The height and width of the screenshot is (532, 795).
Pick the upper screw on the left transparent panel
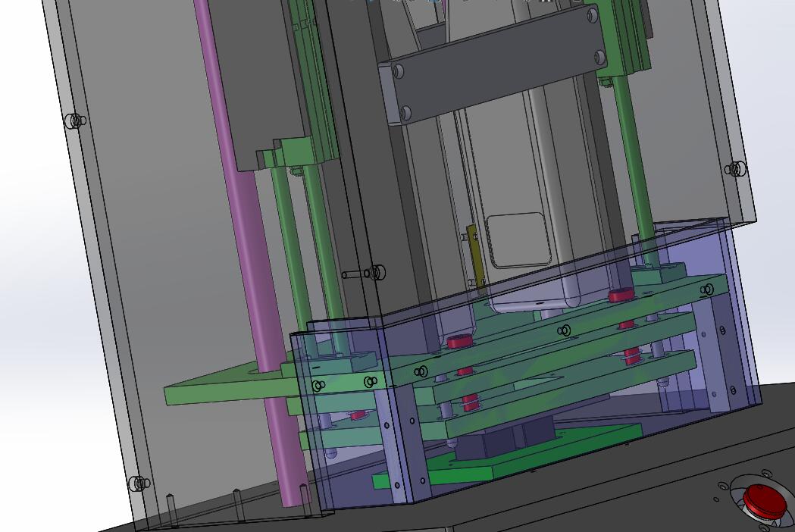point(76,121)
